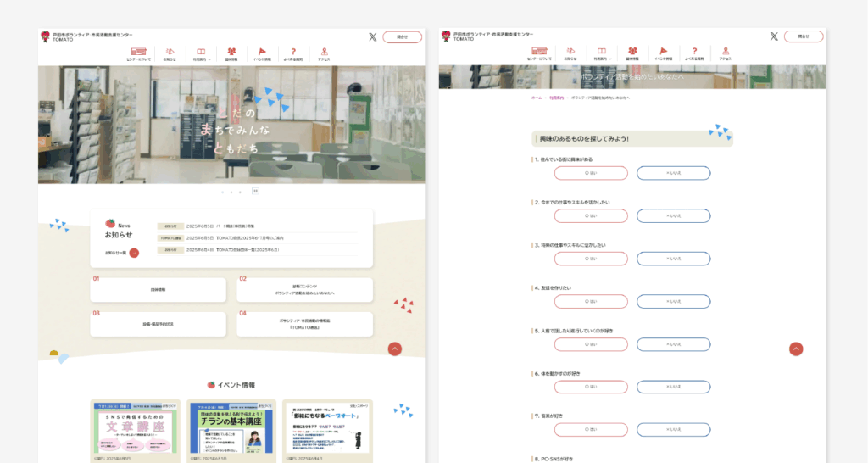Click 利用案内 book nav icon on left page
Image resolution: width=868 pixels, height=463 pixels.
coord(201,52)
